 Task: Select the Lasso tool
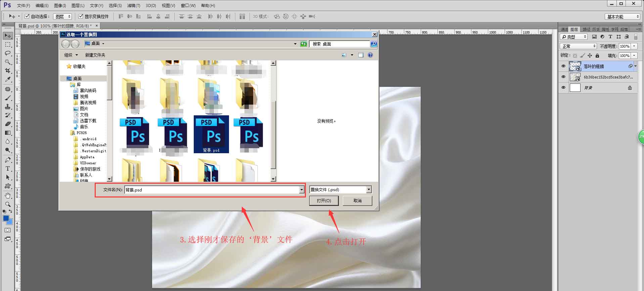(8, 53)
